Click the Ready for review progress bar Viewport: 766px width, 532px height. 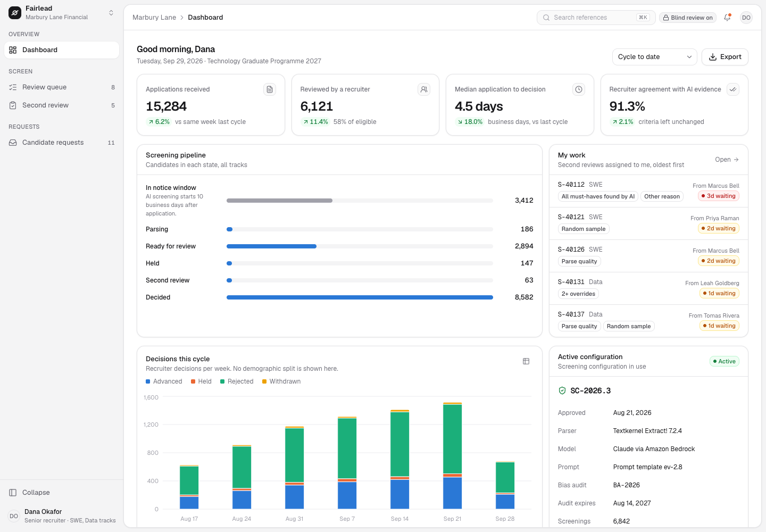tap(360, 246)
